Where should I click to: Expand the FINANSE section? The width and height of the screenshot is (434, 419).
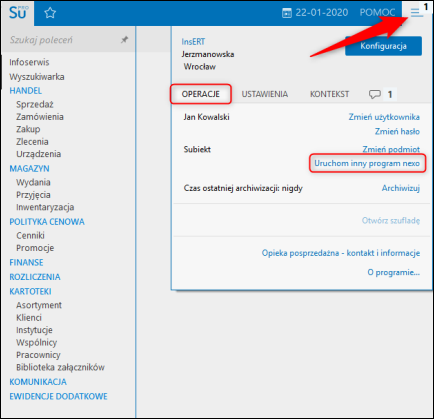[x=26, y=263]
